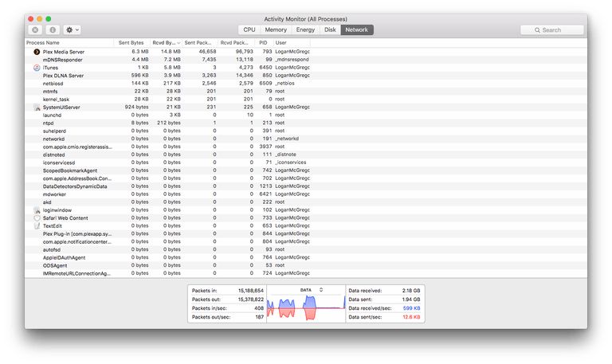The image size is (612, 364).
Task: Click the Quit Process (X) toolbar icon
Action: click(x=35, y=29)
